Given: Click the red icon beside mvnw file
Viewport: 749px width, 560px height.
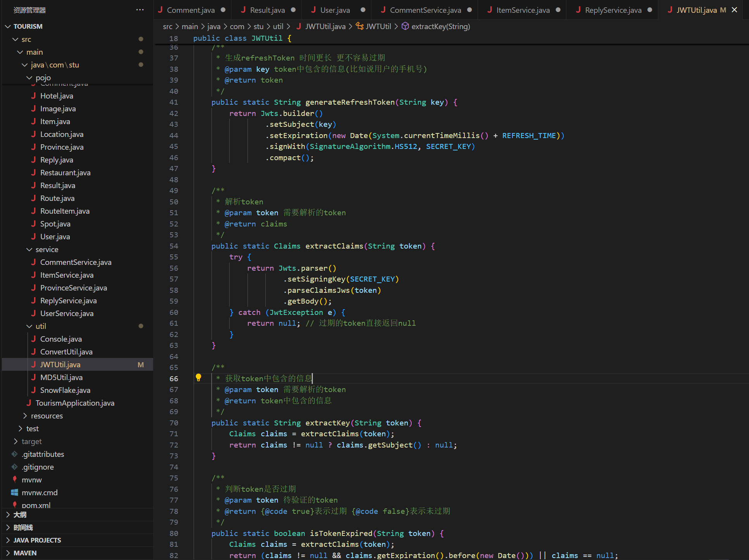Looking at the screenshot, I should [x=15, y=480].
